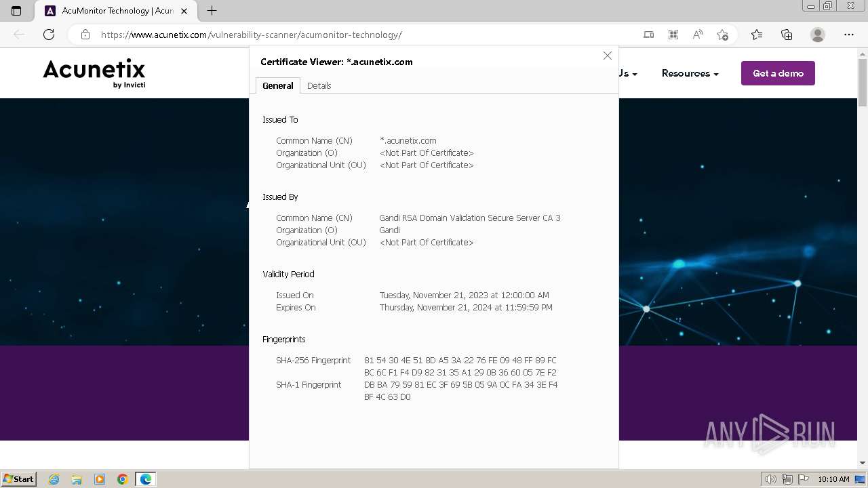Open media player taskbar icon
The height and width of the screenshot is (488, 868).
100,479
